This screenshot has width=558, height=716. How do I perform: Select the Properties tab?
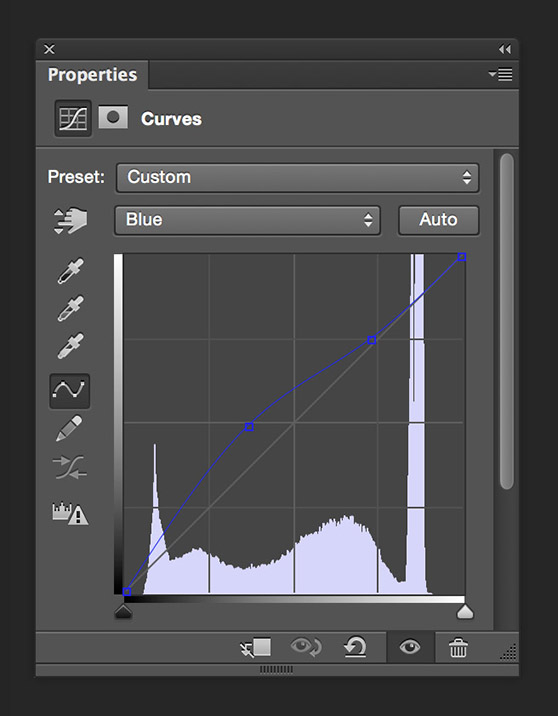(x=92, y=75)
